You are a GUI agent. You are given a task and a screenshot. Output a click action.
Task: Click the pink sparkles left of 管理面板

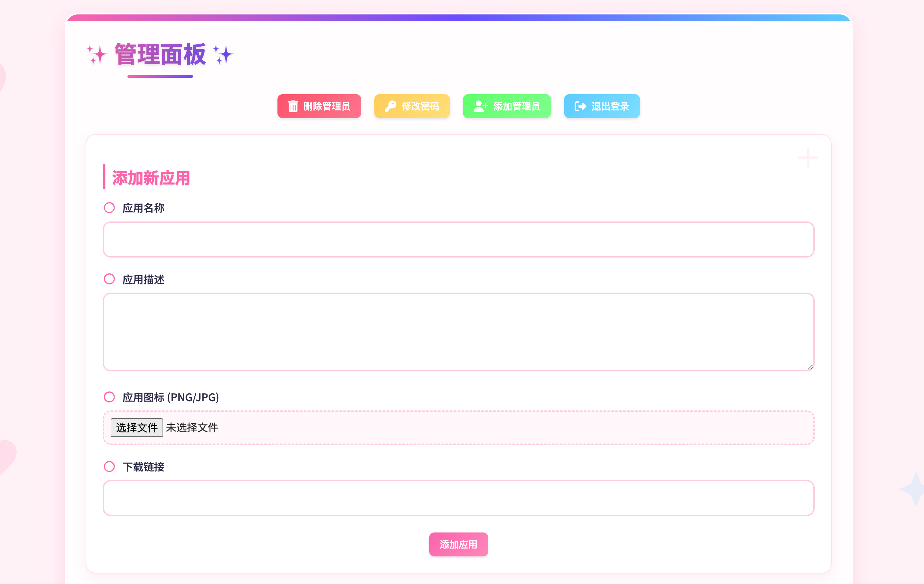coord(96,54)
